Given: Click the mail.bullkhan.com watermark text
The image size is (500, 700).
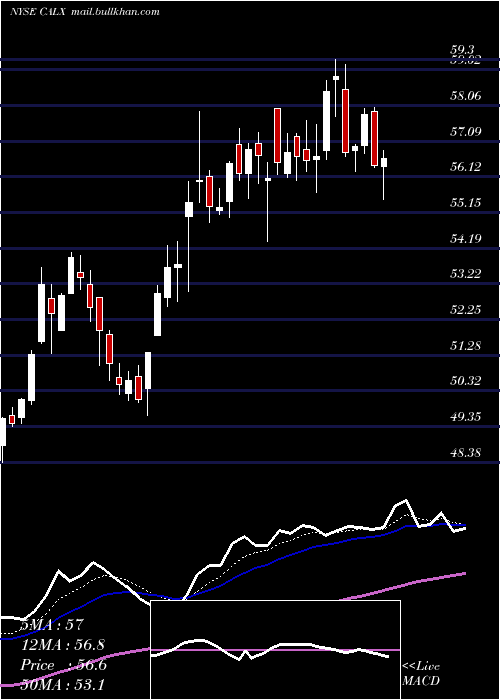Looking at the screenshot, I should [x=115, y=12].
